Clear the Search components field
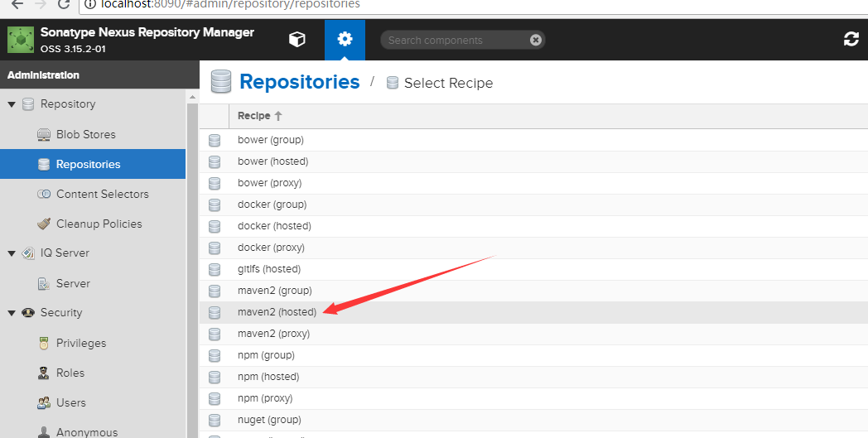This screenshot has height=438, width=868. [535, 40]
